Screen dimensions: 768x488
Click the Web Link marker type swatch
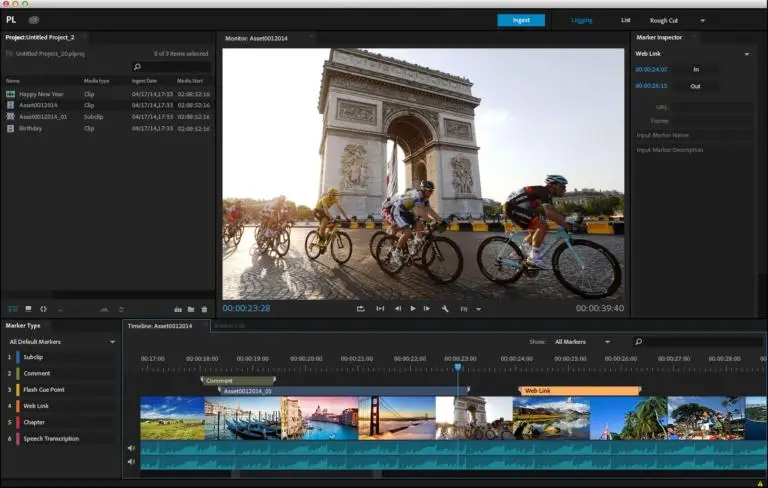[x=17, y=406]
